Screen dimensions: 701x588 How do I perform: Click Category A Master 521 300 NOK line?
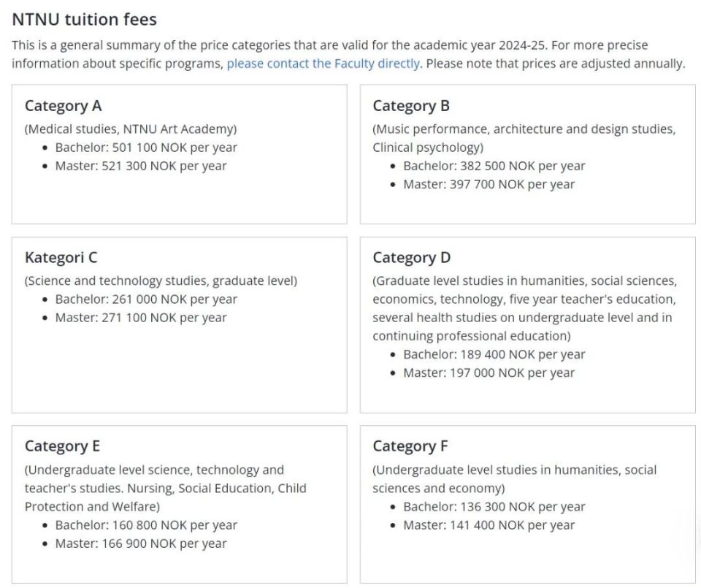pos(141,166)
